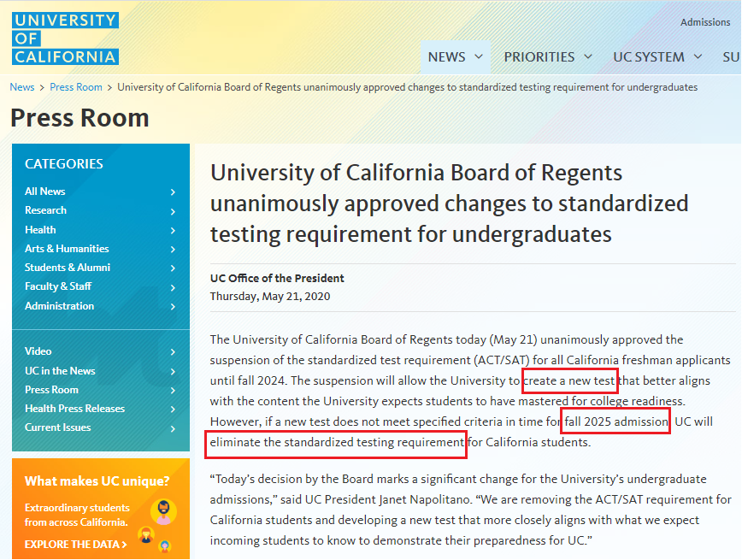742x560 pixels.
Task: Go to News breadcrumb link
Action: click(x=22, y=87)
